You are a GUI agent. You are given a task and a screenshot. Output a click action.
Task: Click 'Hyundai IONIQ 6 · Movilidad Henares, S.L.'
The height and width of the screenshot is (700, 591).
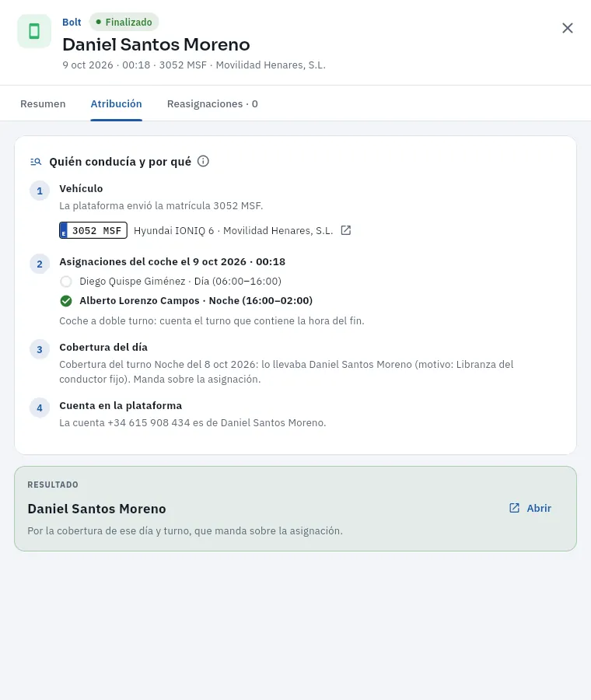click(233, 231)
